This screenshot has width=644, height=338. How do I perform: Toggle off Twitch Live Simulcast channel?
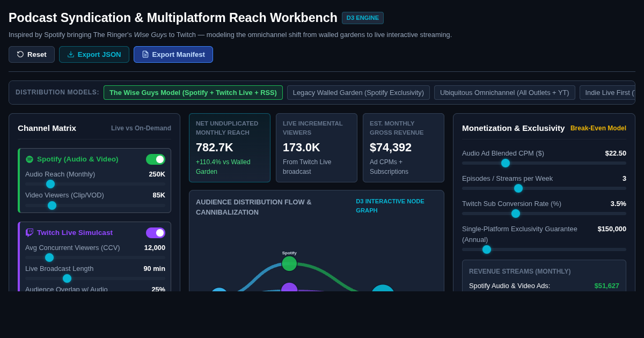(x=156, y=233)
